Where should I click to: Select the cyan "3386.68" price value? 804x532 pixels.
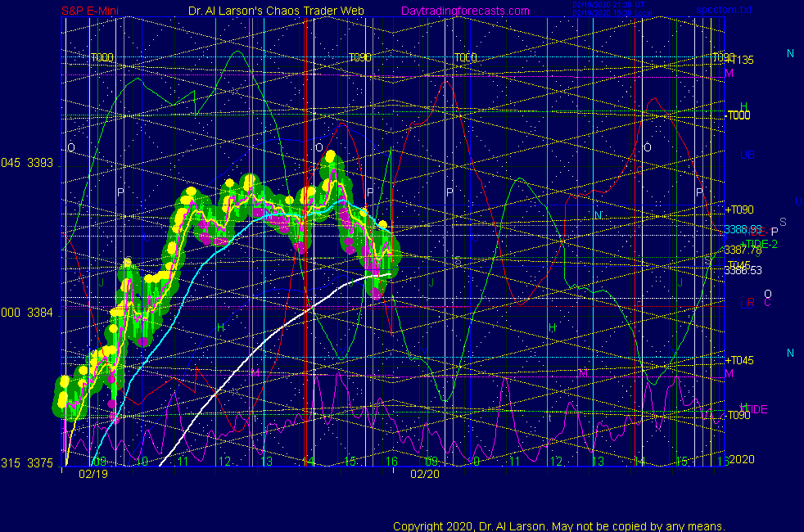tap(743, 228)
